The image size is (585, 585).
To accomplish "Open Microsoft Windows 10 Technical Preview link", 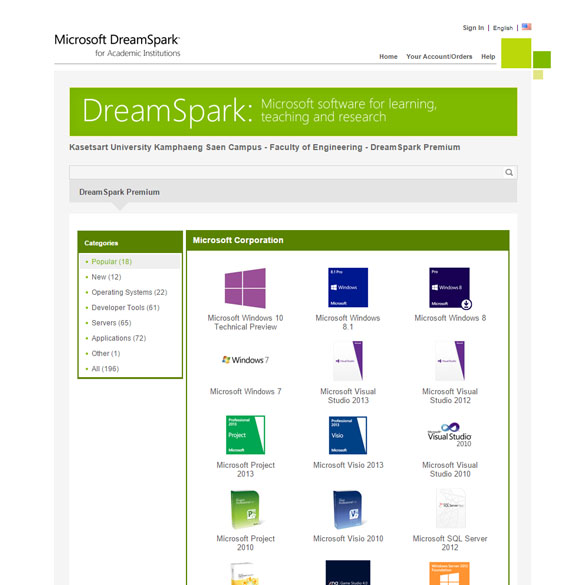I will (x=245, y=322).
